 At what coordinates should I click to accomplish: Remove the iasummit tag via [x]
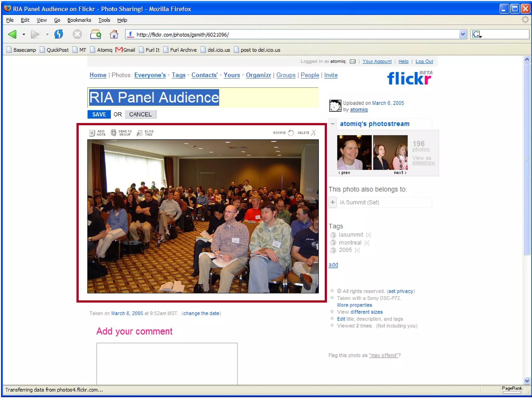tap(368, 235)
